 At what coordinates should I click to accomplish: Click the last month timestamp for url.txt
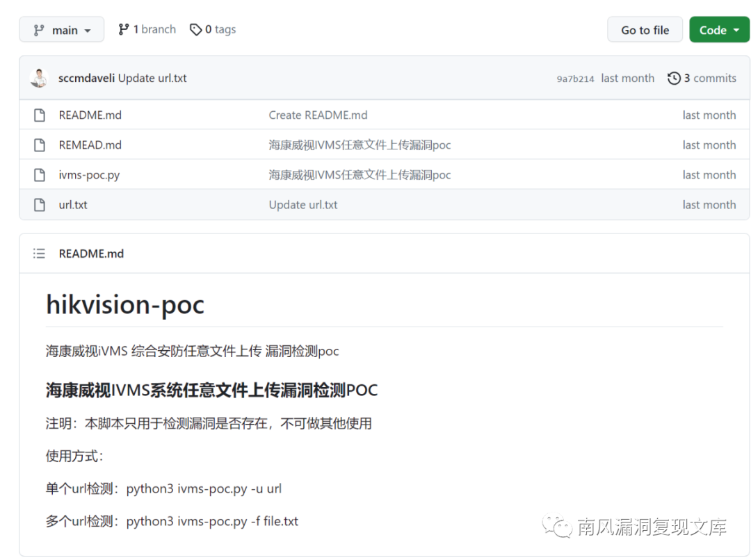pyautogui.click(x=709, y=205)
